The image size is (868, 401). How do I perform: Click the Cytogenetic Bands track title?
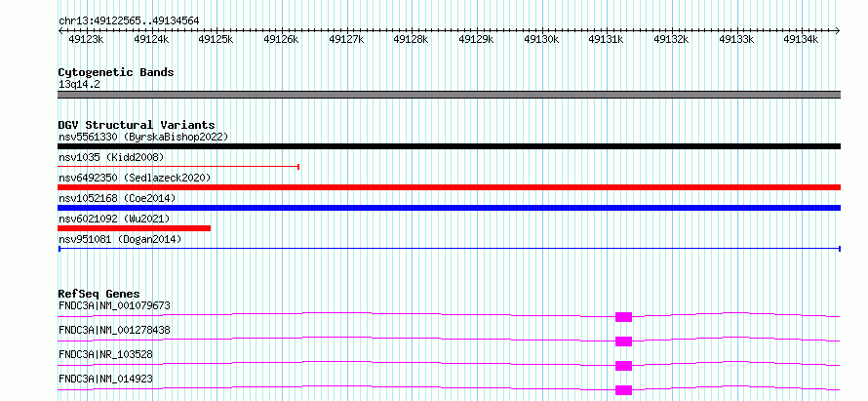116,72
